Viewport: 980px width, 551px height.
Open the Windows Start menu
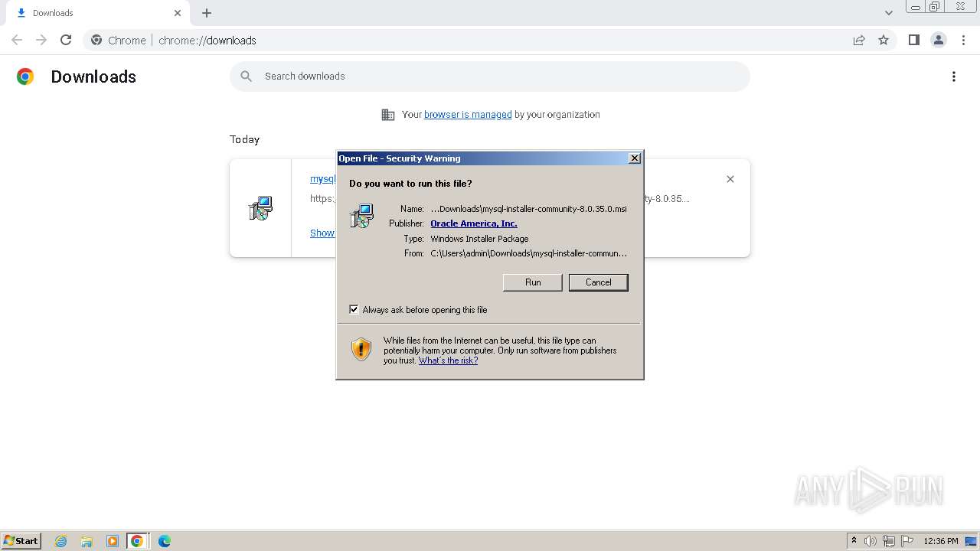[21, 540]
